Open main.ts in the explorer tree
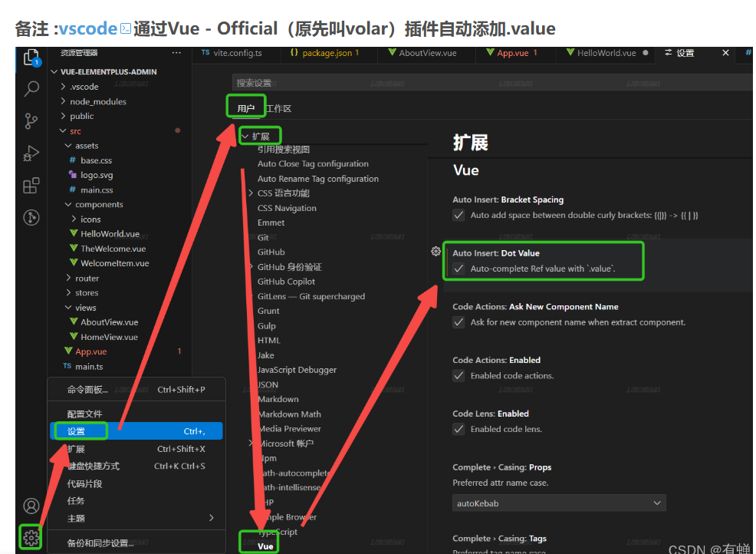The height and width of the screenshot is (554, 756). point(89,366)
